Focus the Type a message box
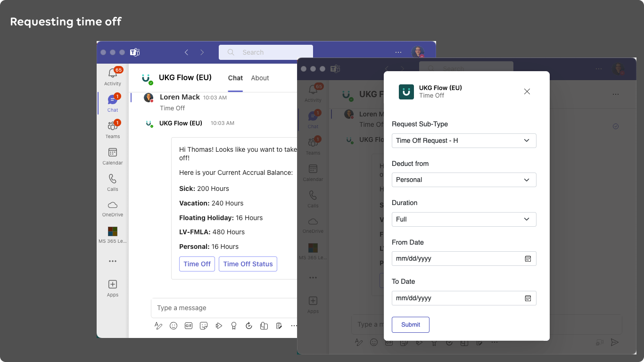The height and width of the screenshot is (362, 644). click(224, 308)
